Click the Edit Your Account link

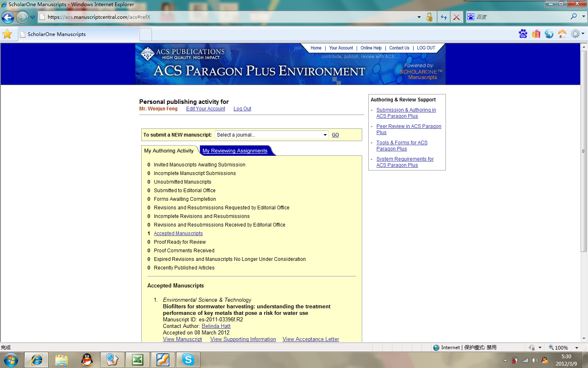[x=205, y=109]
